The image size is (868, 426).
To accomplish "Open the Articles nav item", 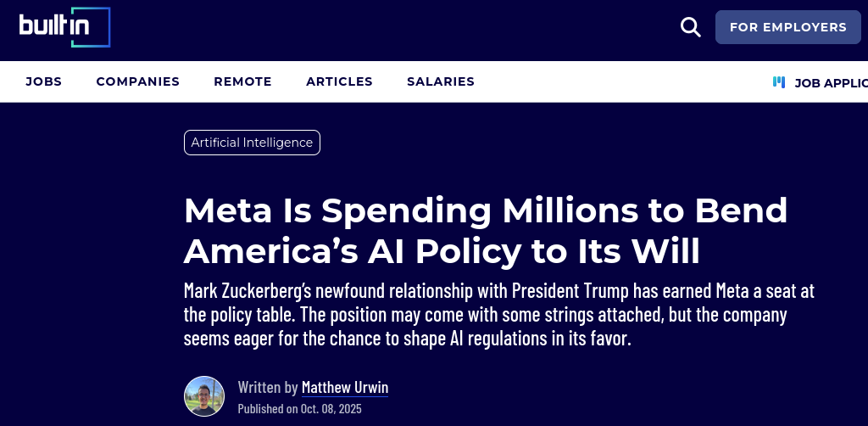I will (339, 82).
